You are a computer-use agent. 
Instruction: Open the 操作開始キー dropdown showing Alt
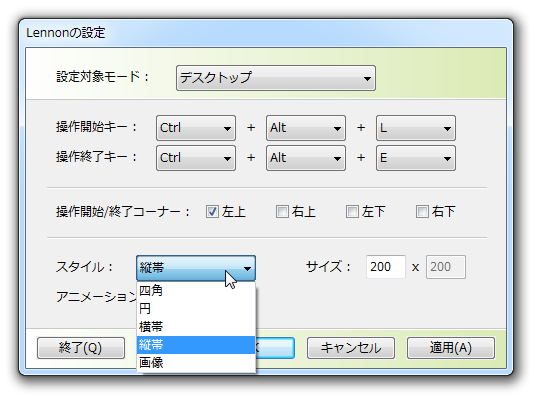(x=306, y=128)
